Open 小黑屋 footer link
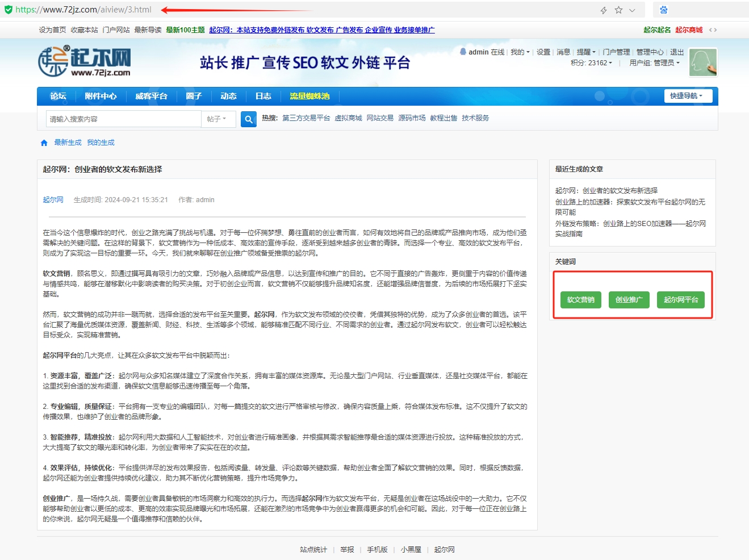749x560 pixels. tap(411, 550)
